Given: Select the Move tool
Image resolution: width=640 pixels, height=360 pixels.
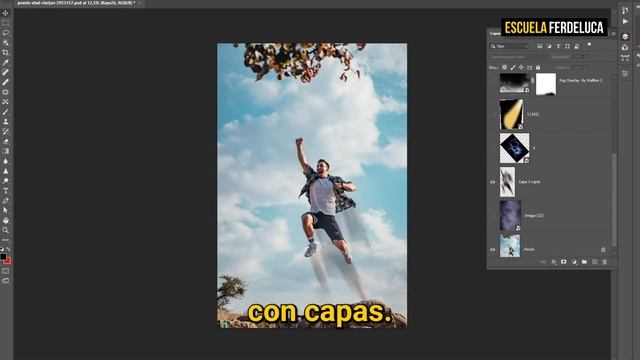Looking at the screenshot, I should pyautogui.click(x=5, y=13).
